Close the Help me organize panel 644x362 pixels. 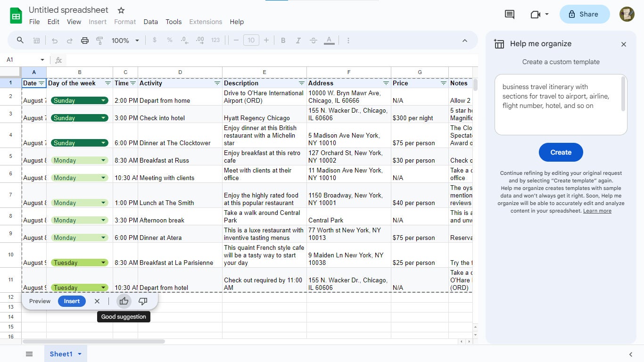tap(624, 44)
